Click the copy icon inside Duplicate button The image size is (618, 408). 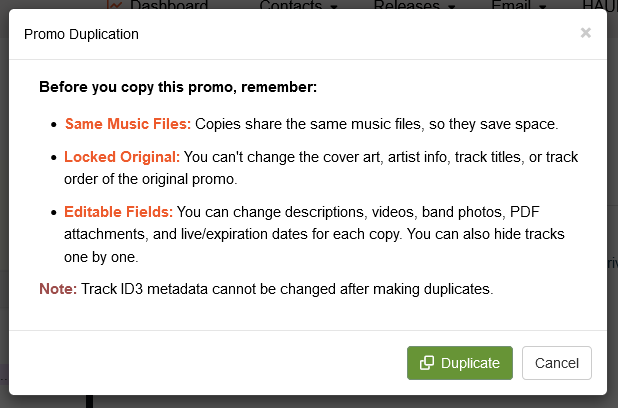point(426,363)
